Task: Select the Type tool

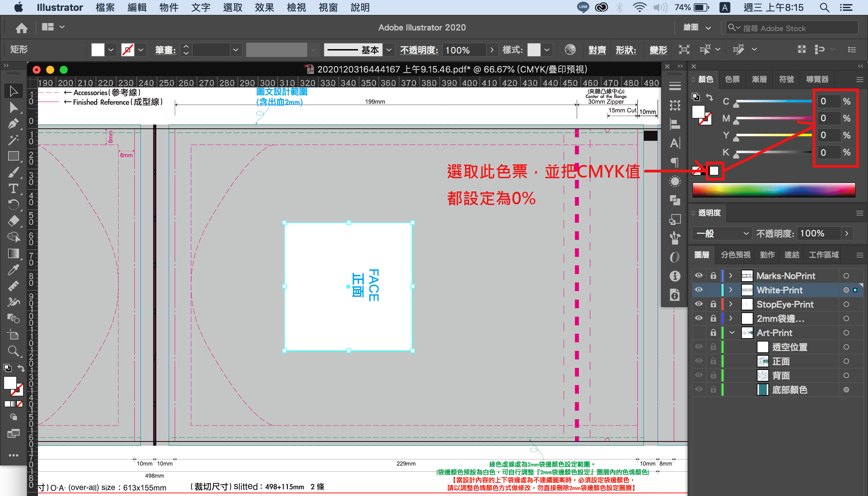Action: pyautogui.click(x=13, y=188)
